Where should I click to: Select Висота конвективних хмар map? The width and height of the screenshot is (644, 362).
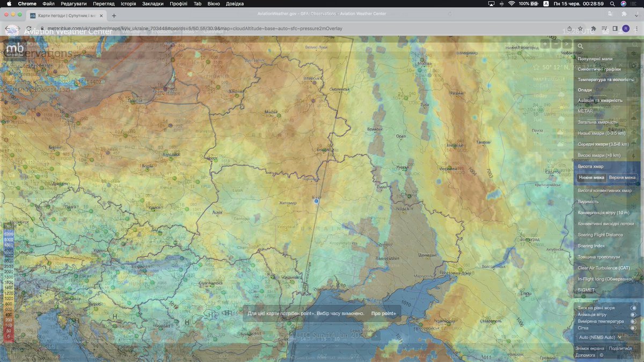coord(605,190)
